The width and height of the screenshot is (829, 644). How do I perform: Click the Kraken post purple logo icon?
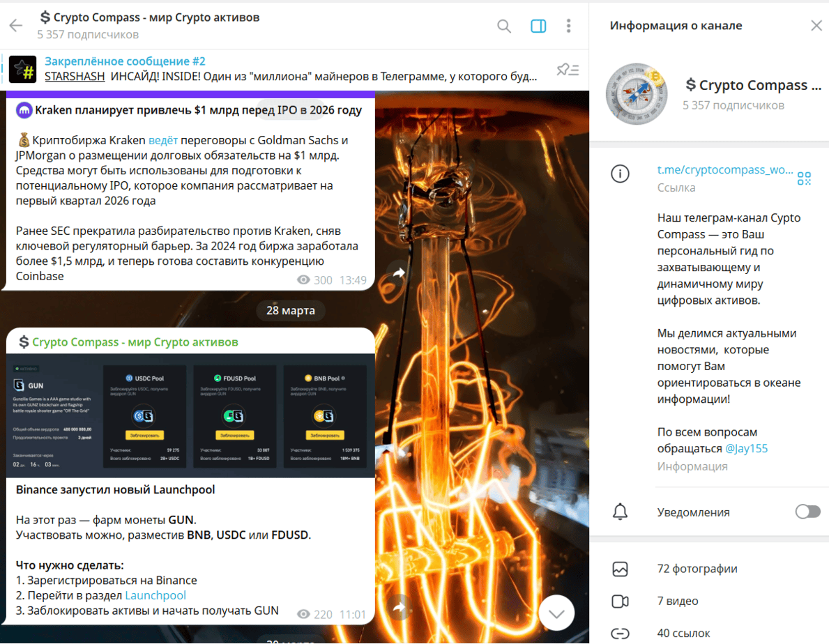pos(24,110)
